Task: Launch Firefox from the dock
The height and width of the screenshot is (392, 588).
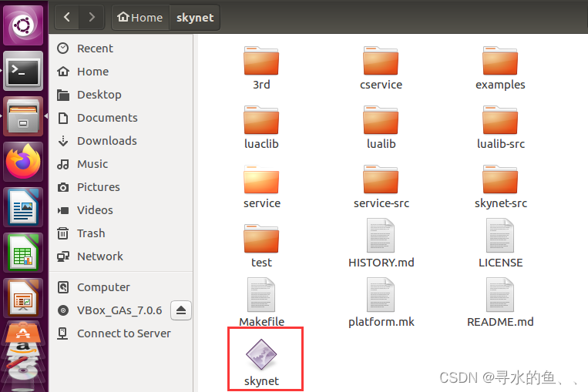Action: (x=23, y=162)
